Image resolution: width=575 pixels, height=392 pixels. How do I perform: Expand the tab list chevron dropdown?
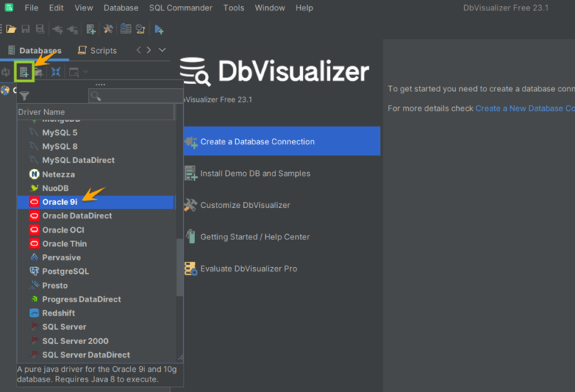coord(162,50)
